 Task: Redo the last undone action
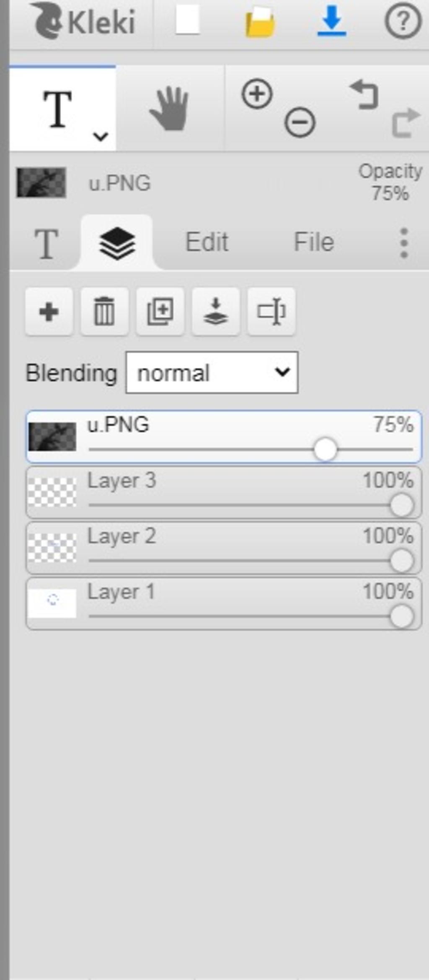pyautogui.click(x=406, y=122)
